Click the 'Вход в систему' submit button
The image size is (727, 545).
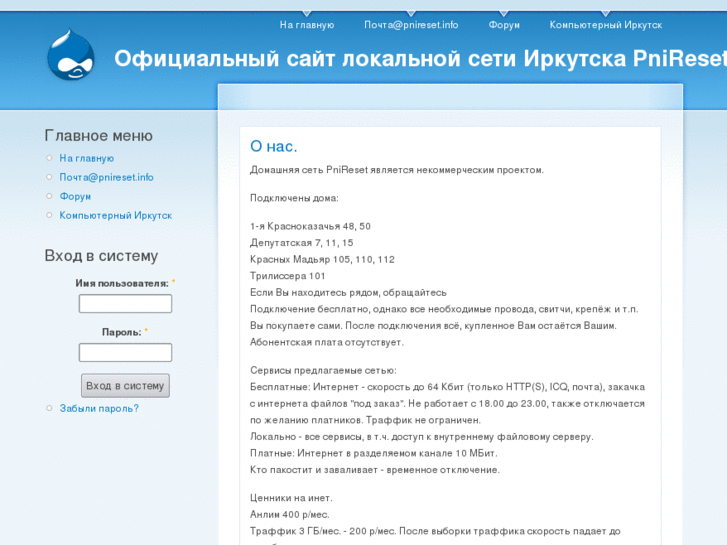(125, 385)
